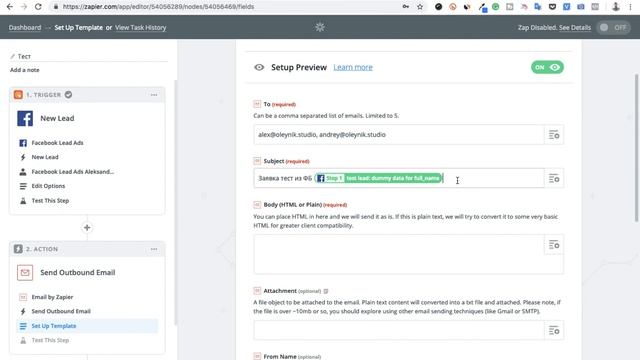This screenshot has width=640, height=360.
Task: Open Facebook Lead Ads app step
Action: [x=57, y=143]
